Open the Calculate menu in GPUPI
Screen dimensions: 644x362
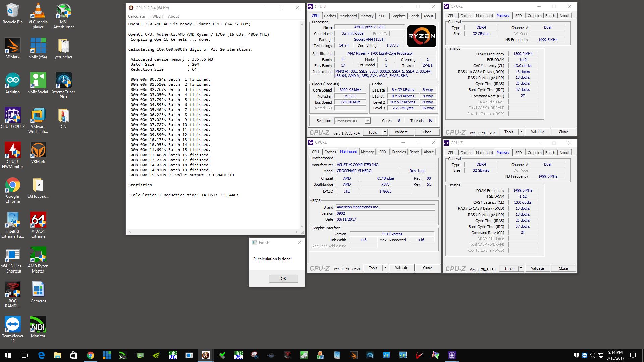(136, 16)
